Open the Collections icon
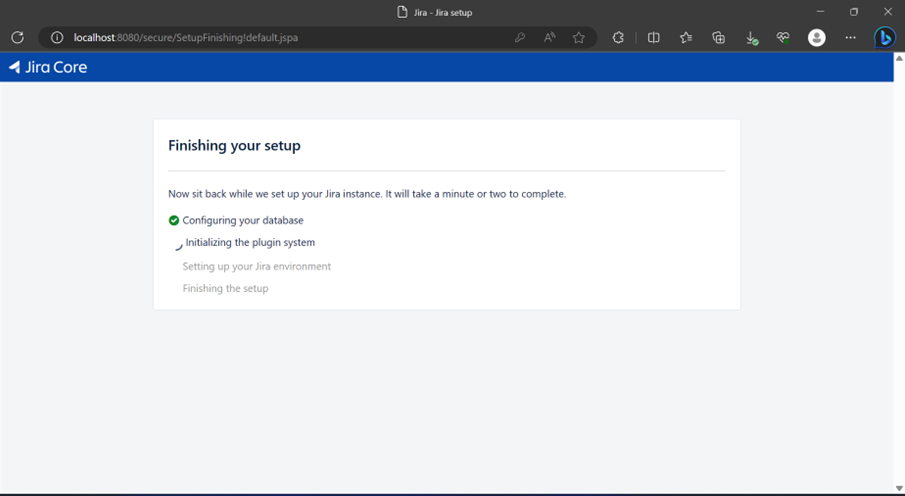 pos(719,38)
